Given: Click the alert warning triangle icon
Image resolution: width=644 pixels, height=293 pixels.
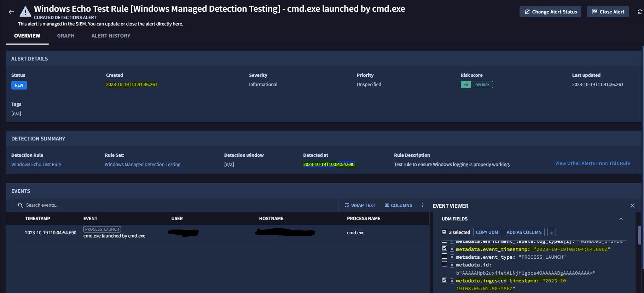Looking at the screenshot, I should [25, 12].
